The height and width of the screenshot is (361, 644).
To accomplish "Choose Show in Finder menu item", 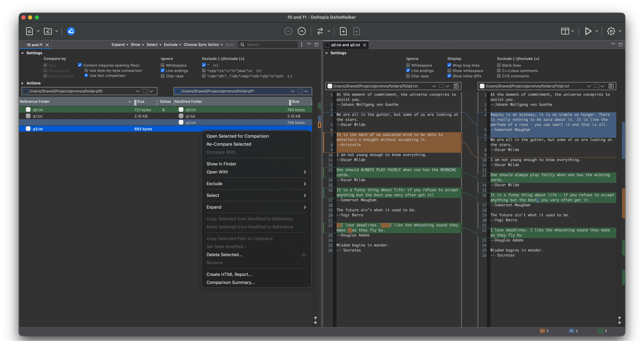I will (x=256, y=164).
